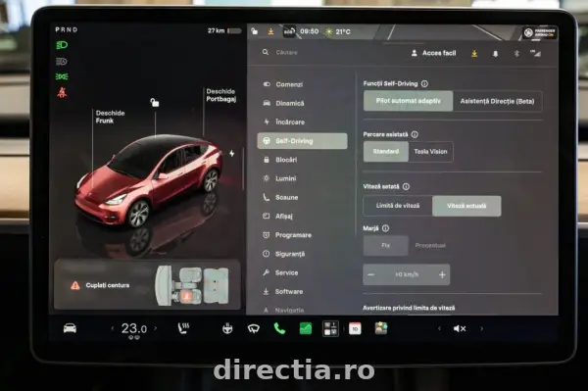Decrease speed offset with minus button

click(x=370, y=274)
